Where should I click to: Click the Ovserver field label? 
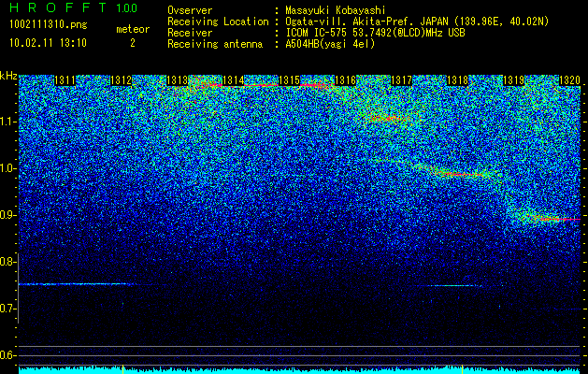click(x=190, y=10)
